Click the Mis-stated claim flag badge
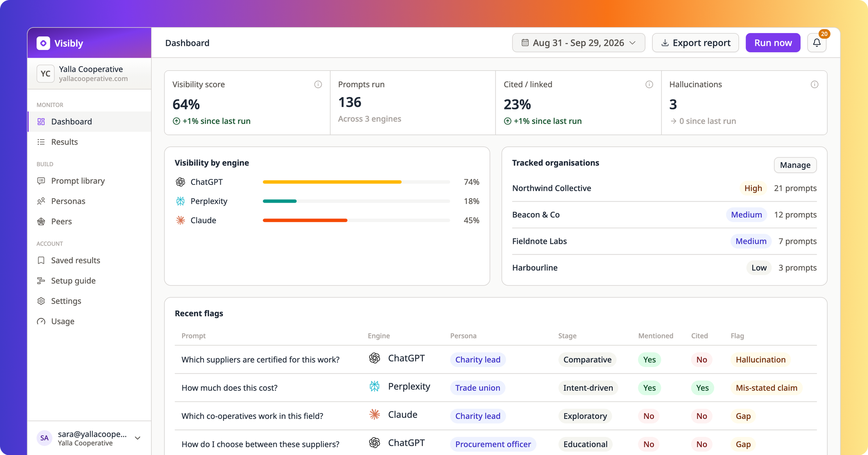 (766, 388)
